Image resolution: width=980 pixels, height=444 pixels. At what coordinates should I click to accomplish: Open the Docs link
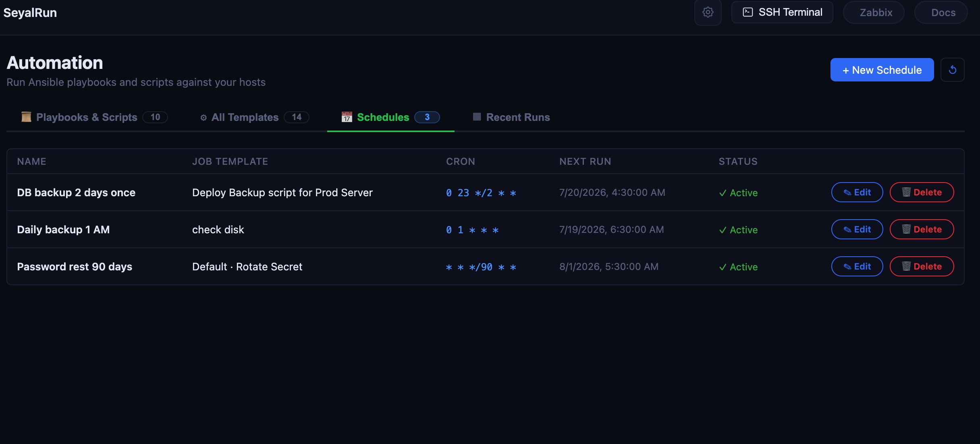941,12
